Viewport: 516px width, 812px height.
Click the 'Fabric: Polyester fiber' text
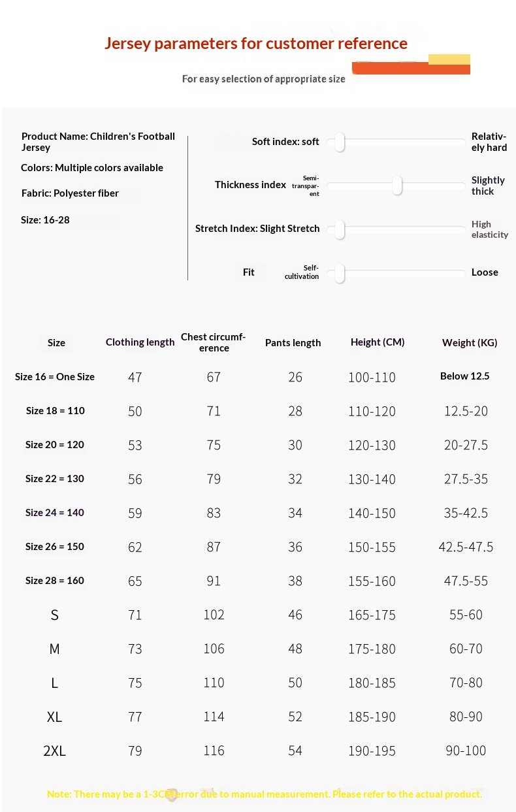click(x=70, y=193)
